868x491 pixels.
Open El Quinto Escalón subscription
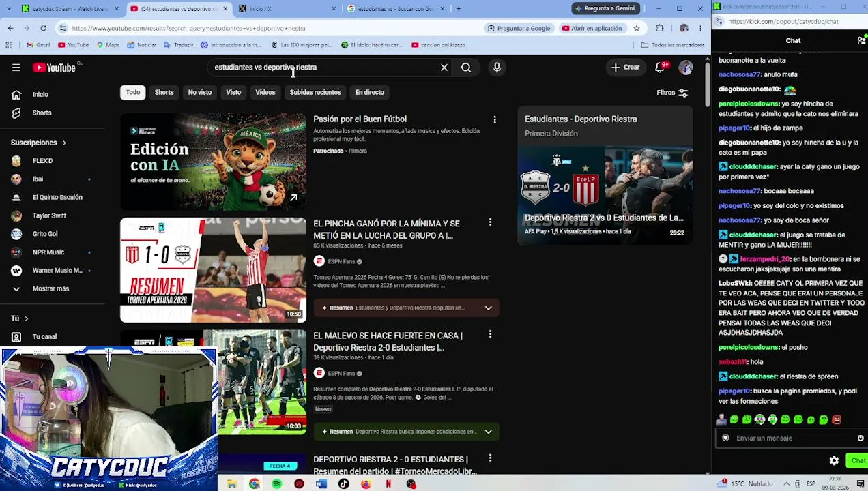[x=57, y=198]
